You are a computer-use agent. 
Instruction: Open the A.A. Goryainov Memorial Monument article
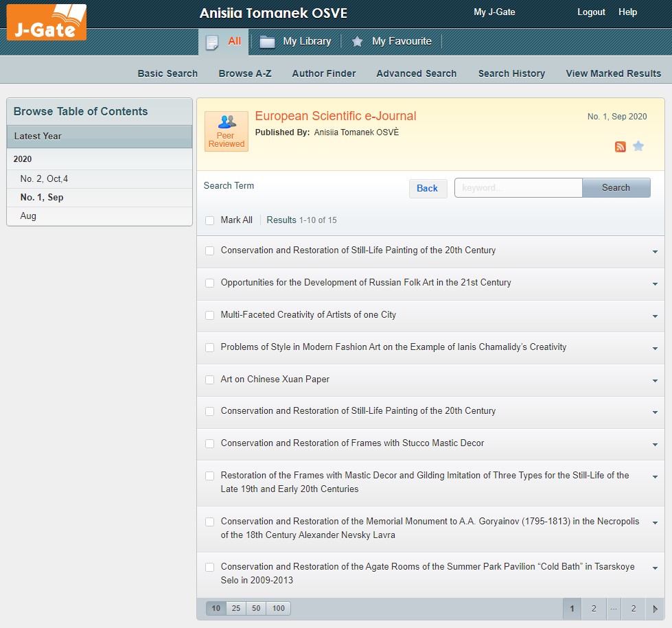[430, 528]
